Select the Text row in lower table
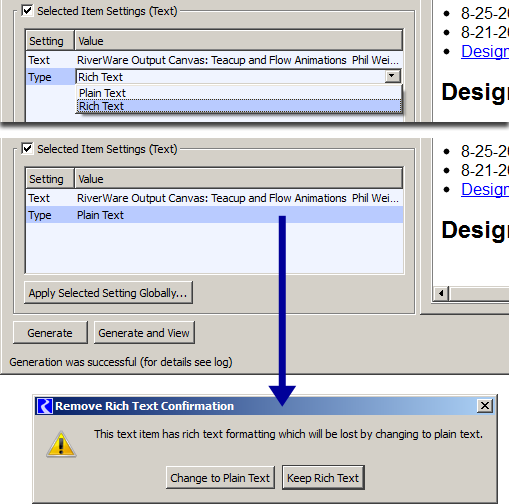Screen dimensions: 509x504 [x=214, y=198]
